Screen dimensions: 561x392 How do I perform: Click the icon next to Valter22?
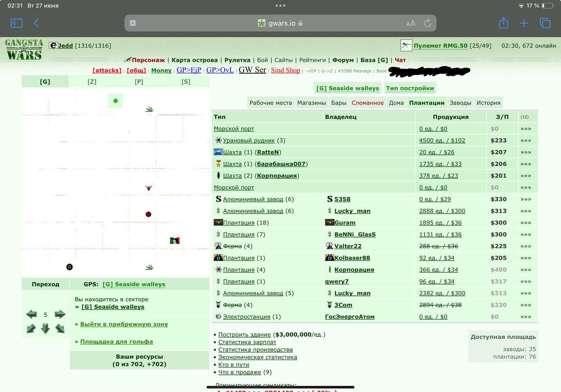[x=330, y=246]
